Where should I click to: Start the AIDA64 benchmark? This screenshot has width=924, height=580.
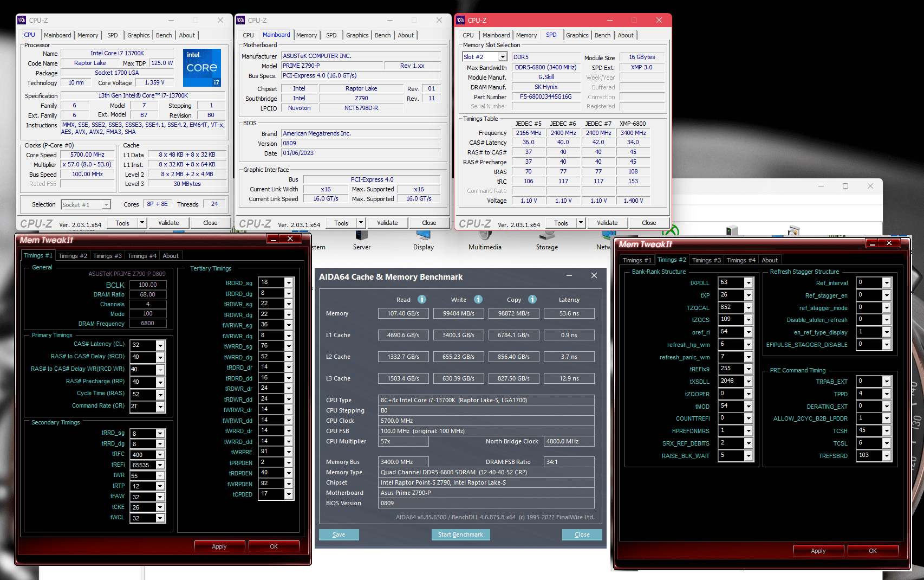(460, 534)
